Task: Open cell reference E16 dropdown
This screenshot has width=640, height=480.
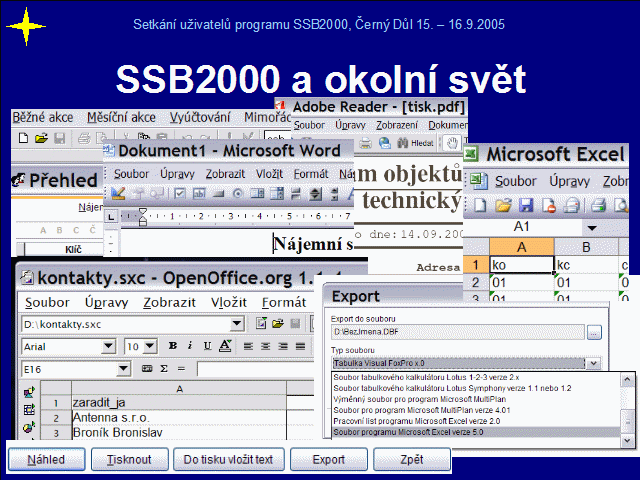Action: [x=123, y=369]
